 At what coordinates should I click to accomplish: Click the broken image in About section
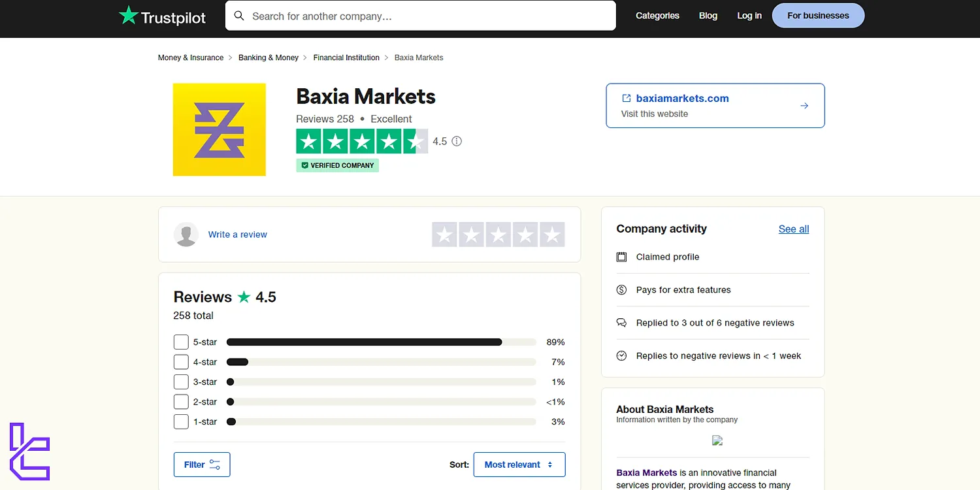717,440
